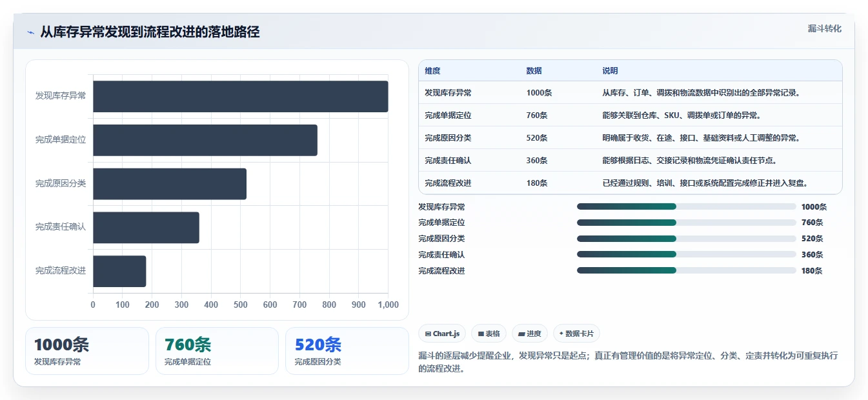Click the 1000条 发现库存异常 data card
This screenshot has width=868, height=400.
point(87,351)
